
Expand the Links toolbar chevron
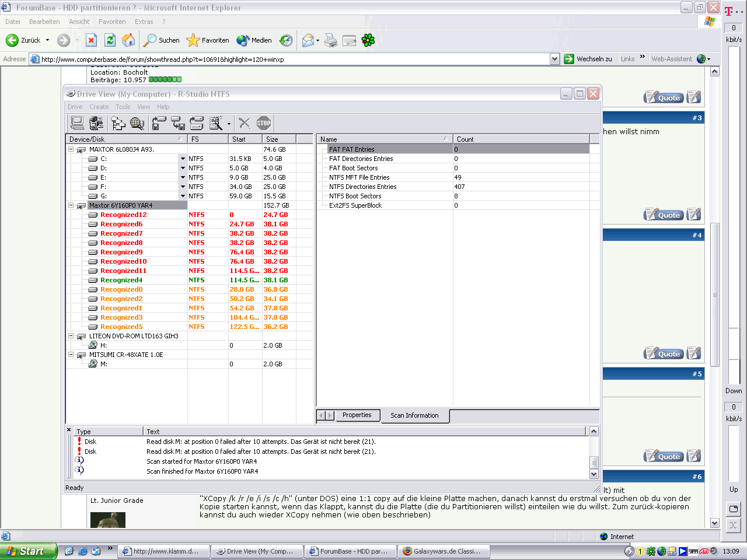click(643, 57)
